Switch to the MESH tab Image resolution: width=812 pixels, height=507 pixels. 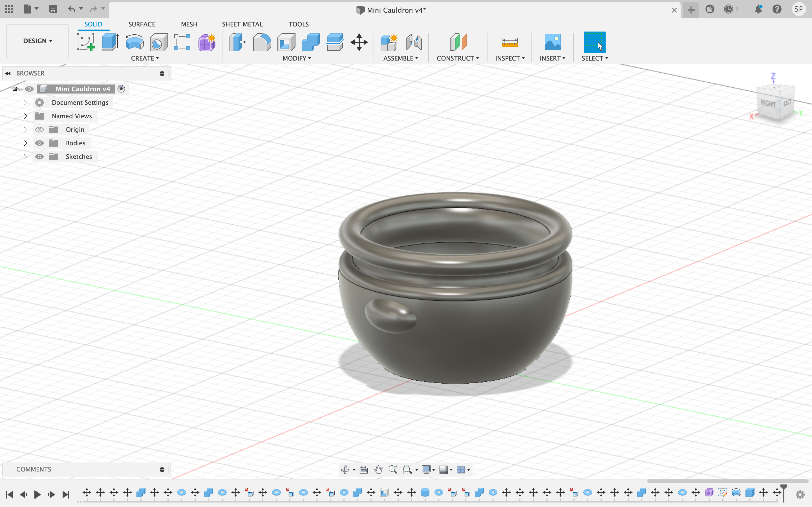188,24
